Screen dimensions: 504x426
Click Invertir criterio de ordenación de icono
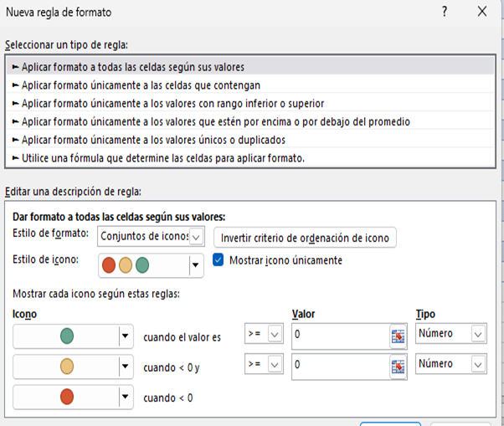click(x=305, y=238)
